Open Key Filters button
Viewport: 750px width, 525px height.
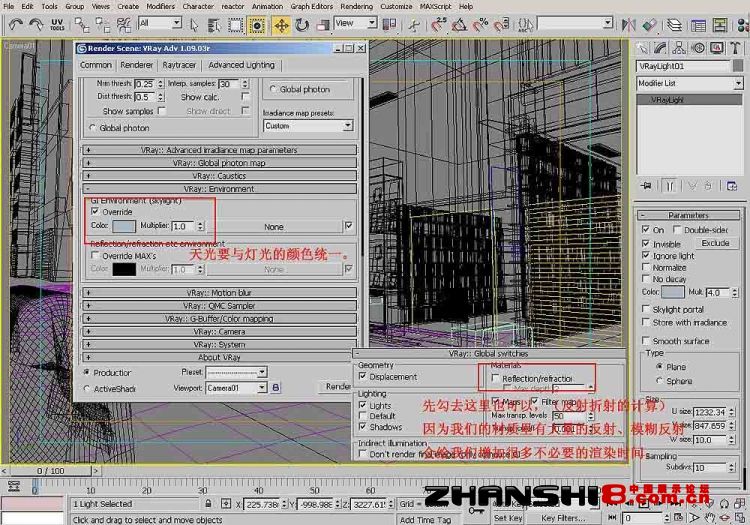(563, 518)
